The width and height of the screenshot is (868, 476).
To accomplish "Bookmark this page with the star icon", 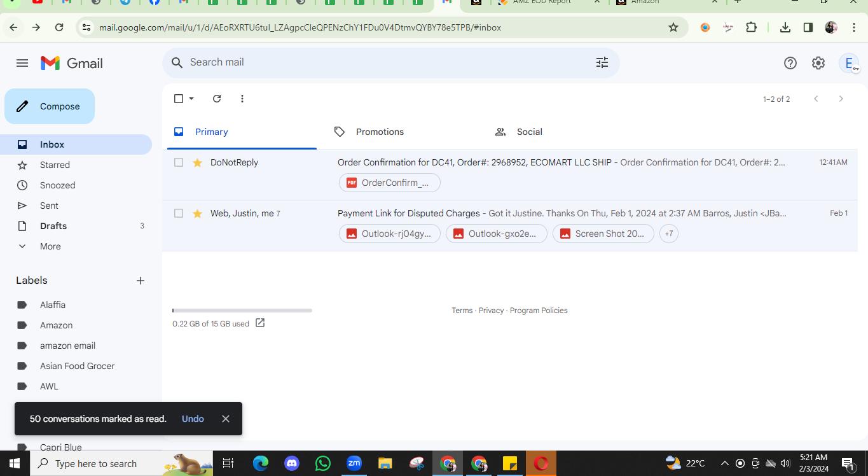I will tap(673, 27).
